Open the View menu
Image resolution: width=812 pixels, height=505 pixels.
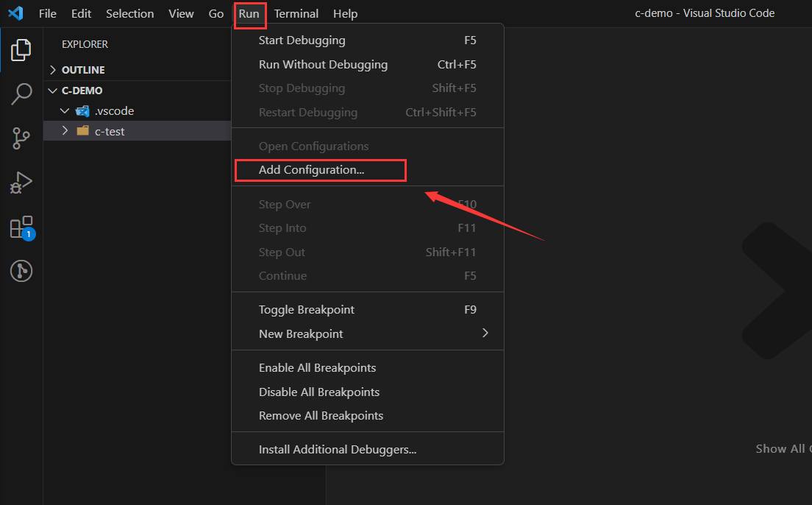pos(181,13)
